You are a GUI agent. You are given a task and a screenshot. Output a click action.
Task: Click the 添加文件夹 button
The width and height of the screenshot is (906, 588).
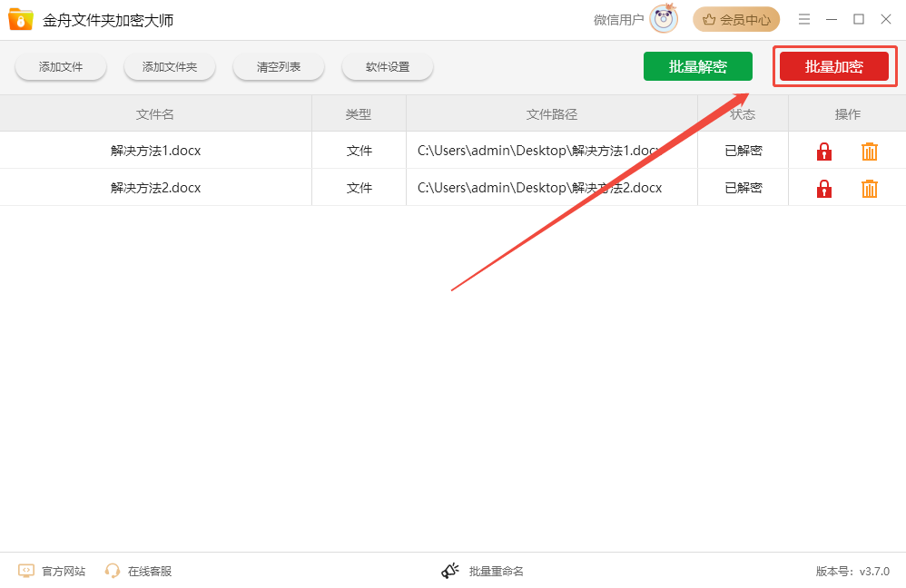click(170, 67)
